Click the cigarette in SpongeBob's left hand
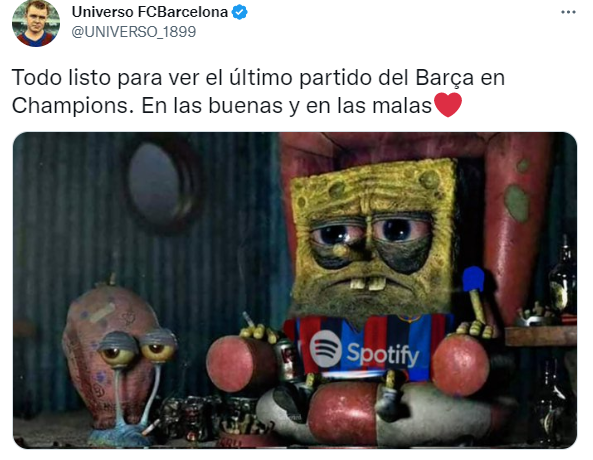This screenshot has width=593, height=460. coord(248,320)
